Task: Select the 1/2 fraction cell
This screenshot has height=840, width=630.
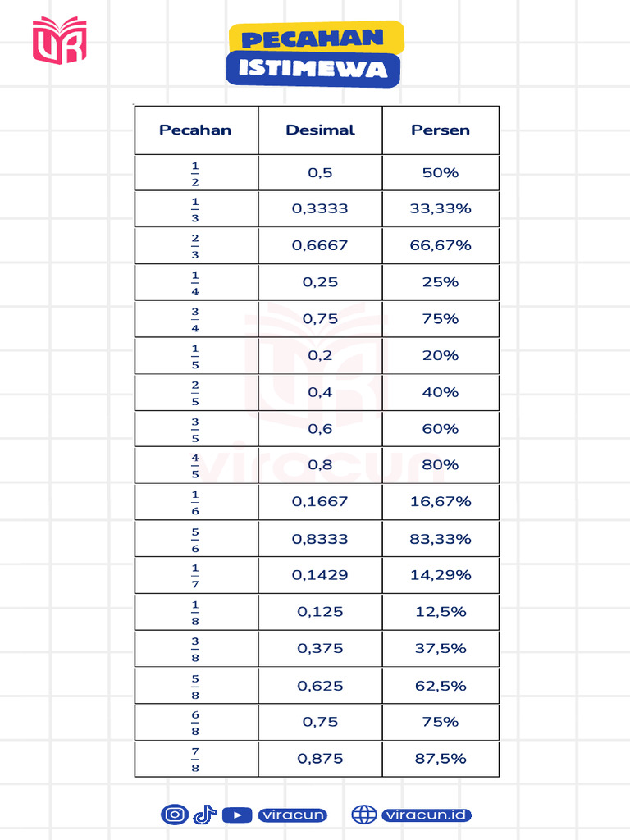Action: (195, 173)
